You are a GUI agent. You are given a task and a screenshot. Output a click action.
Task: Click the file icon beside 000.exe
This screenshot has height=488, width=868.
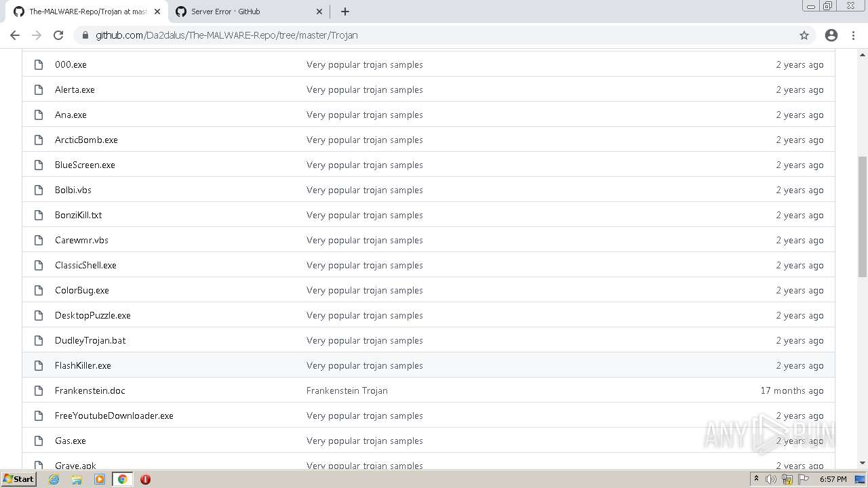(39, 64)
